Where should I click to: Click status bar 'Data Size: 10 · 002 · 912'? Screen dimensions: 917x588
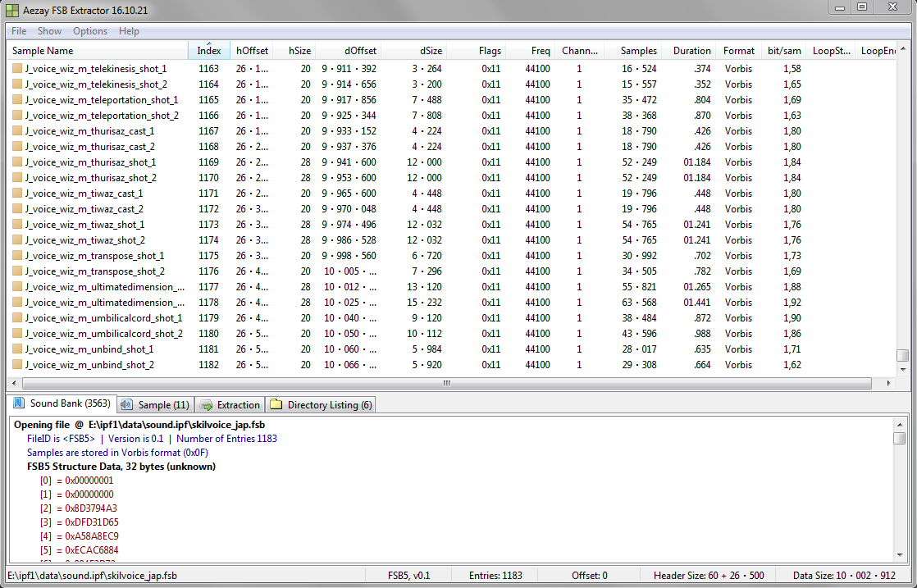(x=844, y=575)
